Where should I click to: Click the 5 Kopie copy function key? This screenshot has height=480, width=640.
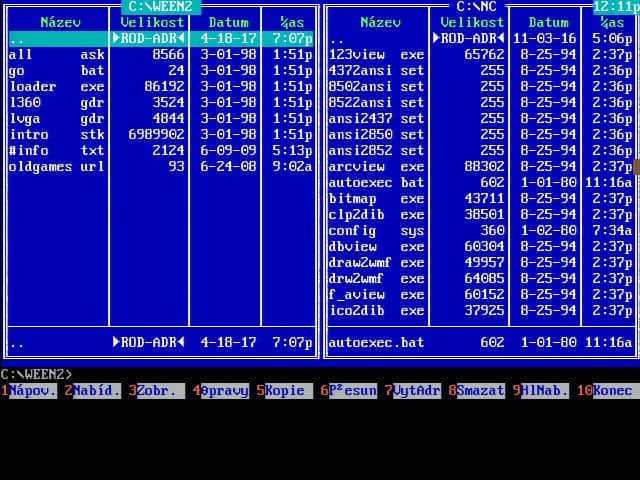click(x=285, y=391)
